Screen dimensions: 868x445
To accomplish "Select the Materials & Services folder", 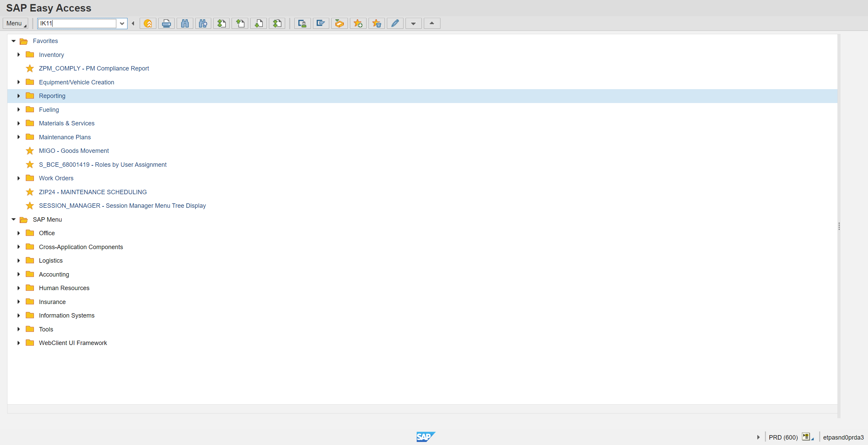I will (x=67, y=123).
